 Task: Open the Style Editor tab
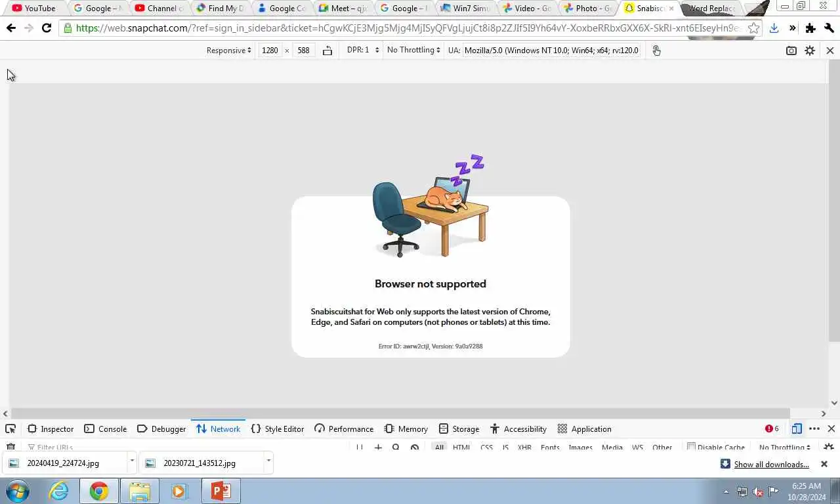(x=278, y=429)
